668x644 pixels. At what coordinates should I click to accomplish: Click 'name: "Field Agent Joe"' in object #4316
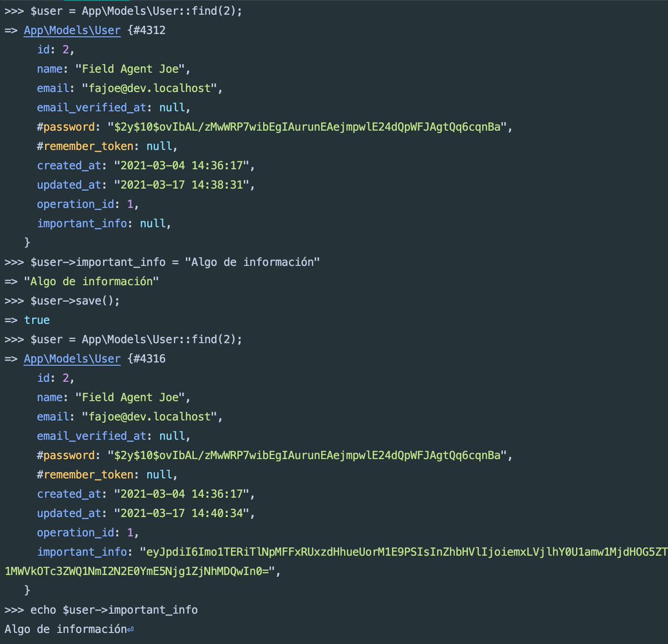click(x=114, y=397)
